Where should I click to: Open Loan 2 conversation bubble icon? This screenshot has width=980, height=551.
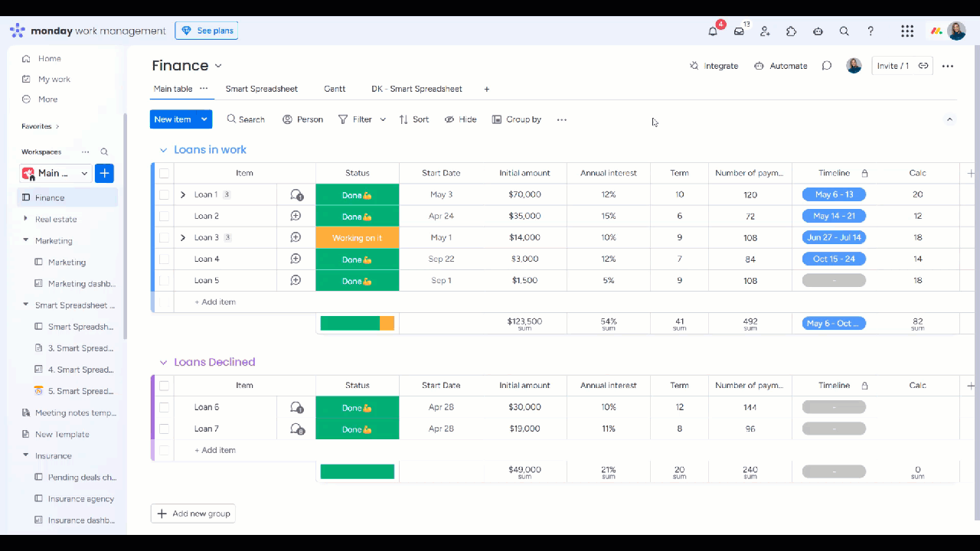click(296, 216)
